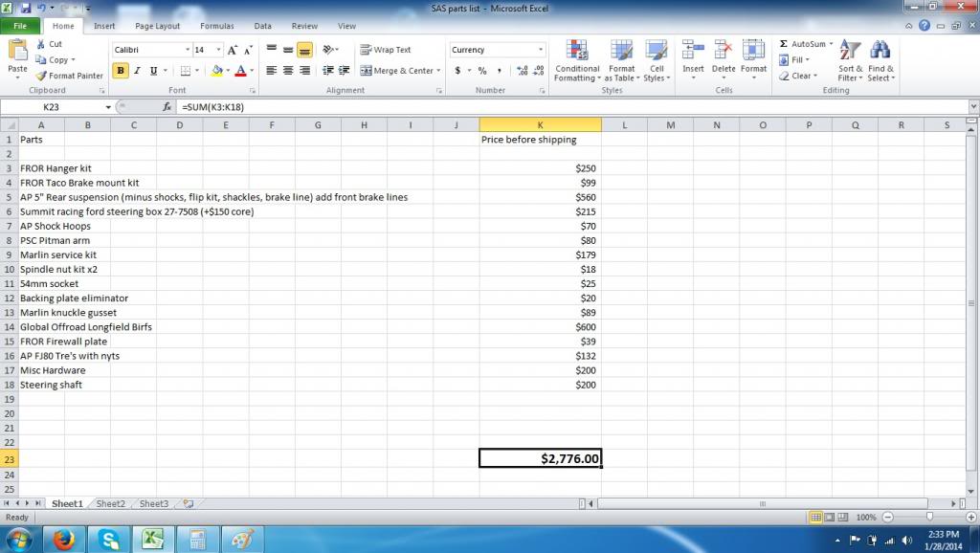This screenshot has width=980, height=553.
Task: Toggle Bottom Align for cell
Action: 304,50
